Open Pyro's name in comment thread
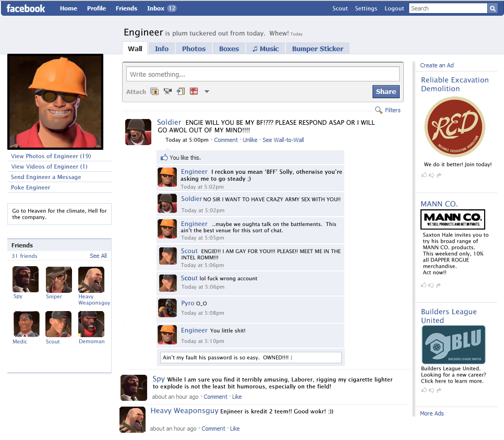 [x=188, y=303]
